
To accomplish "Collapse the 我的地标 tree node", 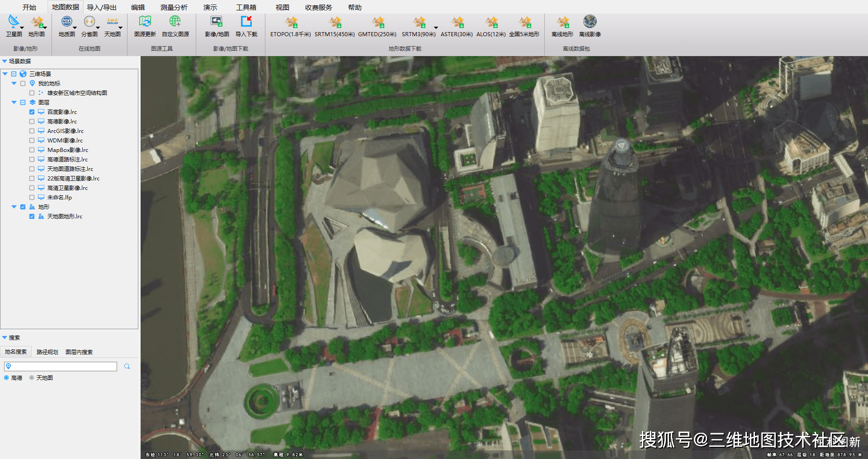I will coord(14,83).
